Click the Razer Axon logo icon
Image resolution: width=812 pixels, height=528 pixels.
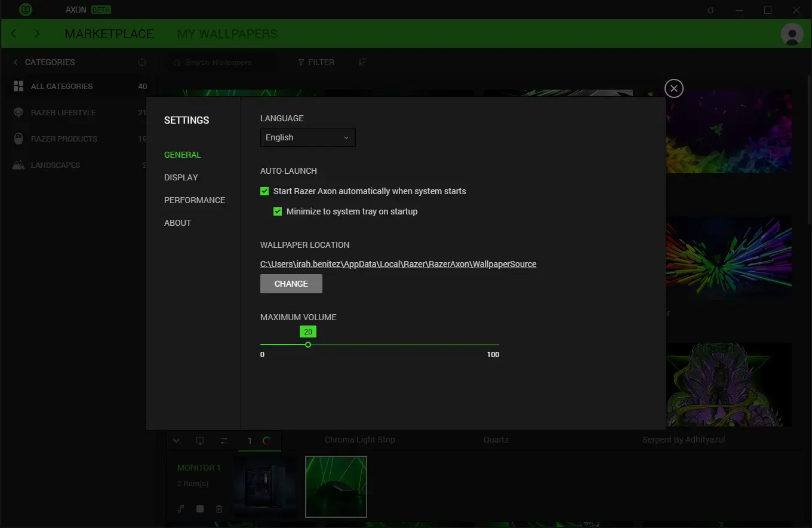coord(25,10)
